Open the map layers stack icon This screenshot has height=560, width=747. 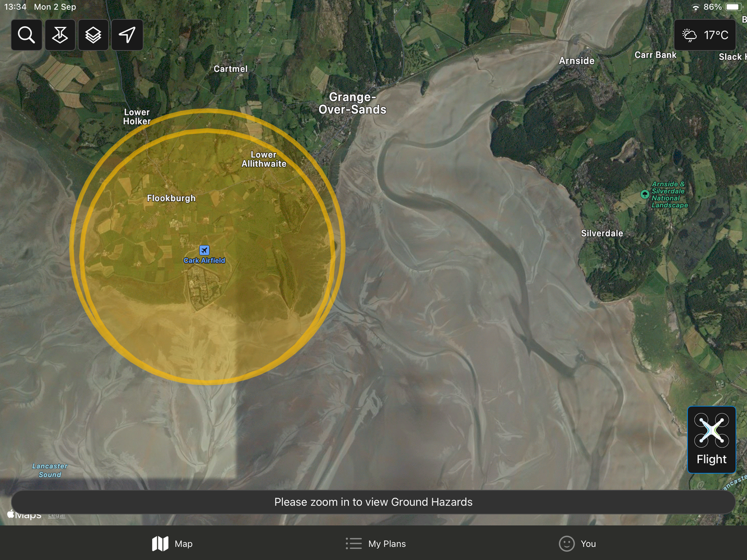94,35
